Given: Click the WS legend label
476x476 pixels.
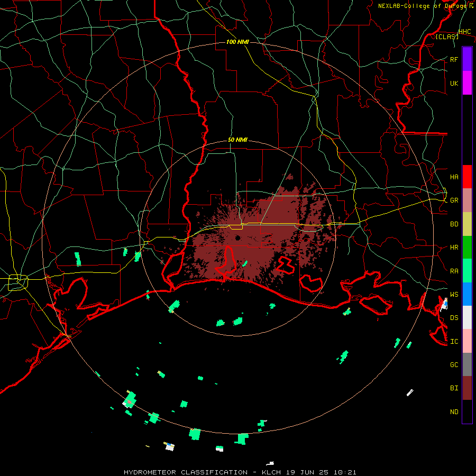Looking at the screenshot, I should click(x=454, y=294).
